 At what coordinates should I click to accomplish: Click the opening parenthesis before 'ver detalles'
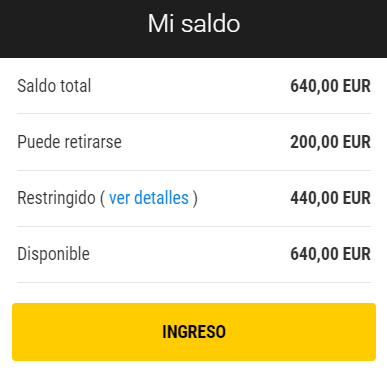(x=102, y=198)
